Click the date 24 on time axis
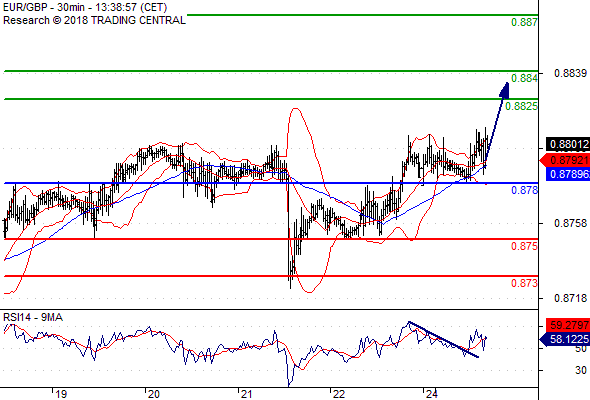The image size is (590, 400). click(x=432, y=394)
